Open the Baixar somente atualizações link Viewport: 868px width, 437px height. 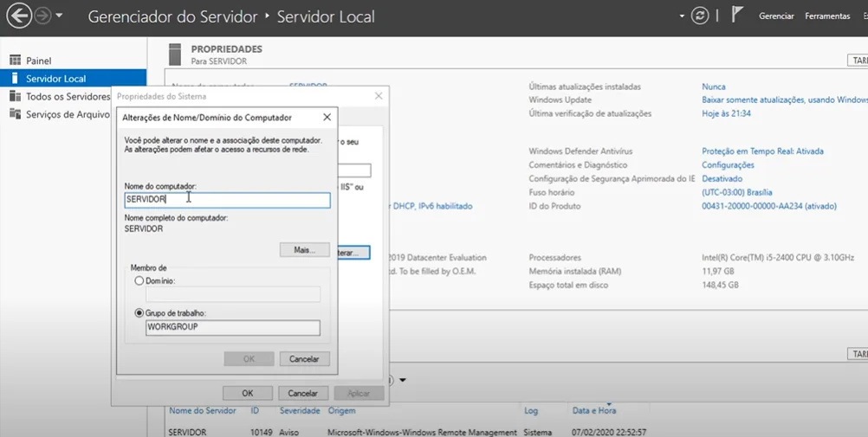pyautogui.click(x=785, y=100)
